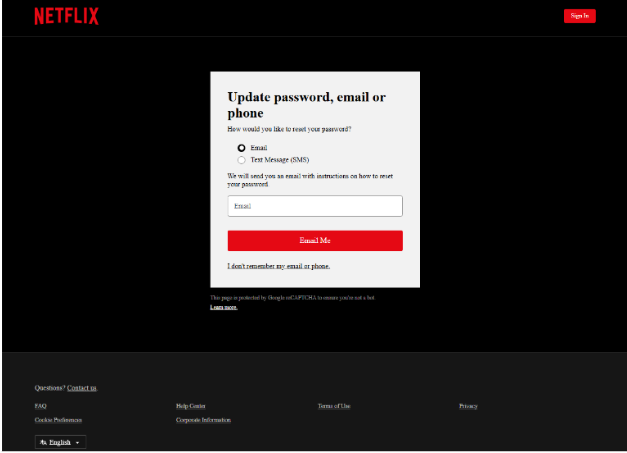Click the 'Text Message (SMS)' option label
The width and height of the screenshot is (627, 453).
[279, 160]
